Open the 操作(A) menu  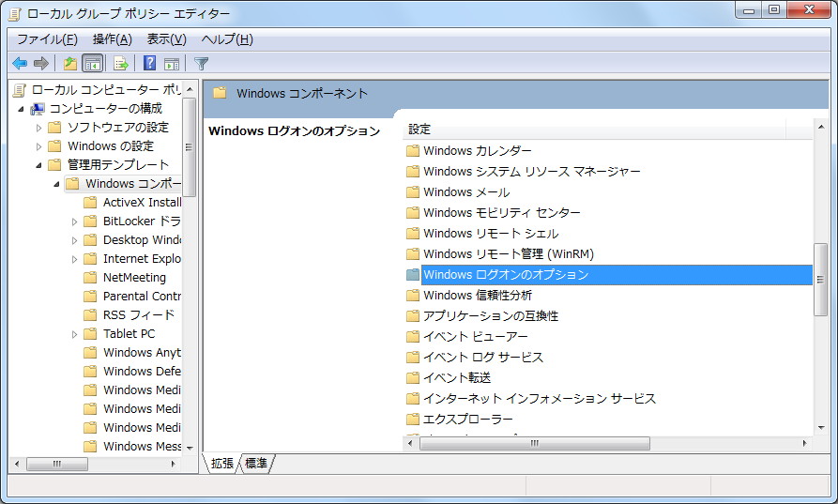pos(113,39)
